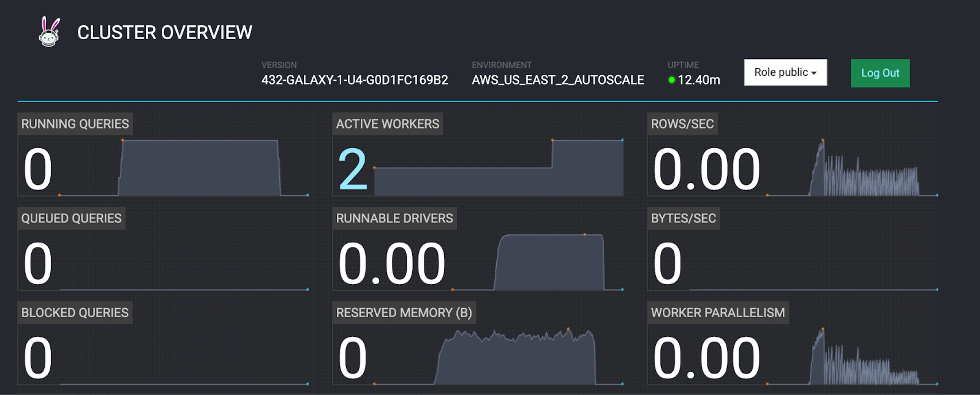Viewport: 980px width, 395px height.
Task: Click the Blocked Queries label
Action: 75,312
